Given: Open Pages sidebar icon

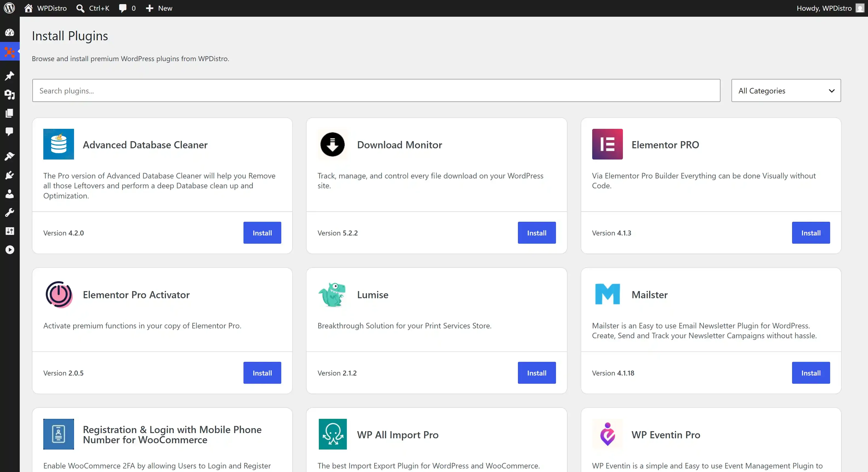Looking at the screenshot, I should 9,113.
